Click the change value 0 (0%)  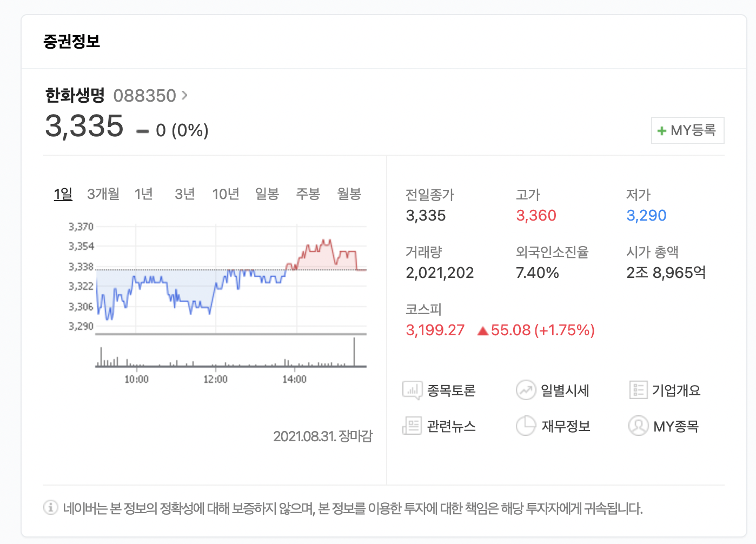(182, 130)
